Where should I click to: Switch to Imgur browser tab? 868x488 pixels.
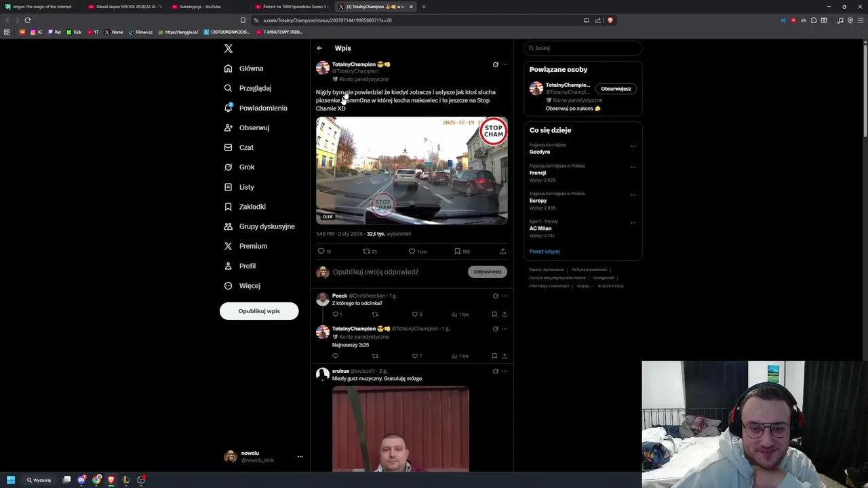[x=42, y=7]
